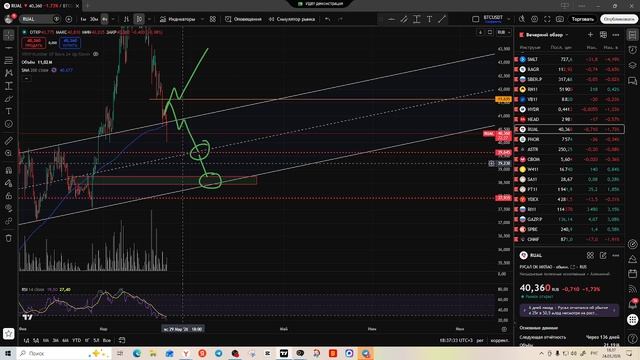Click the Опубликовать publish button
This screenshot has height=360, width=640.
(619, 19)
